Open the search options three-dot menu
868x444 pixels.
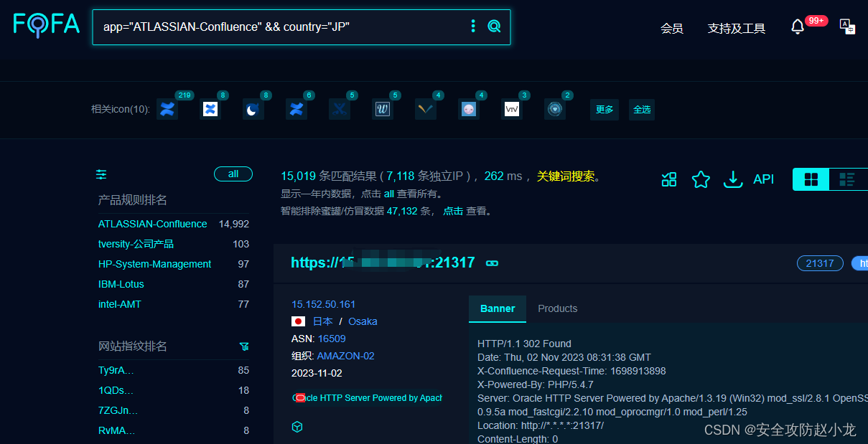(x=472, y=27)
